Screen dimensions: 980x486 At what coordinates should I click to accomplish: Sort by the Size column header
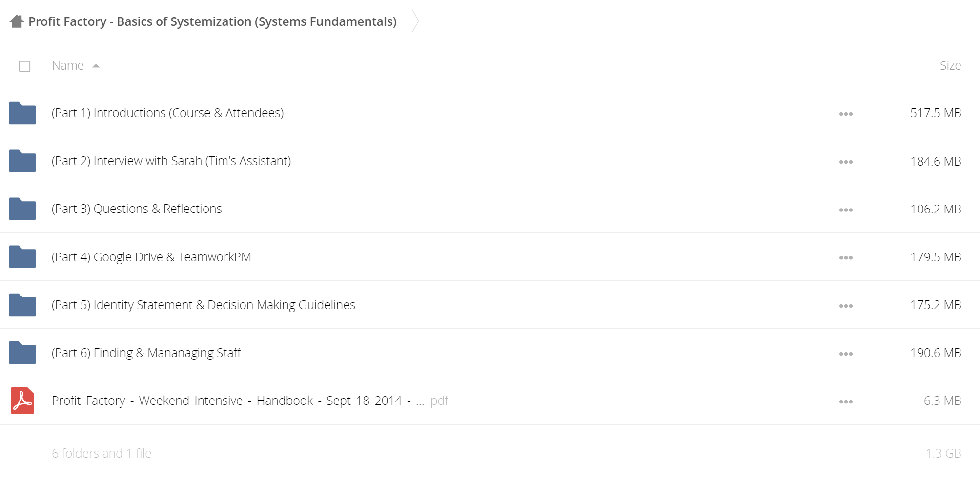pyautogui.click(x=950, y=65)
